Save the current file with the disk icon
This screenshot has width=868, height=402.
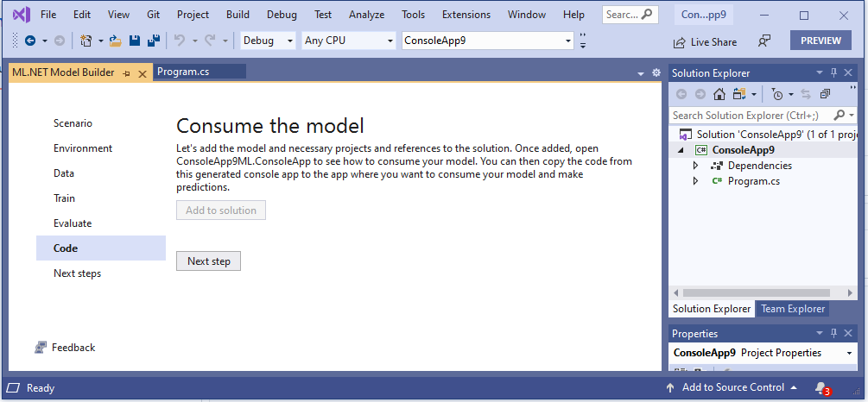pos(134,41)
